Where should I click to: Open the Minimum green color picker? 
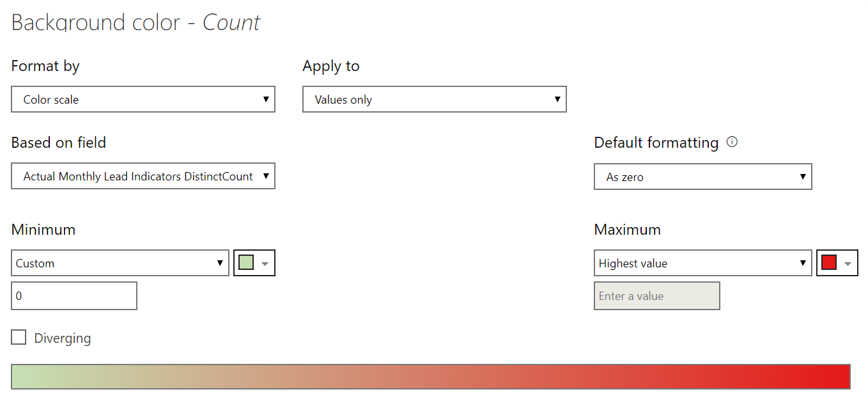[254, 263]
